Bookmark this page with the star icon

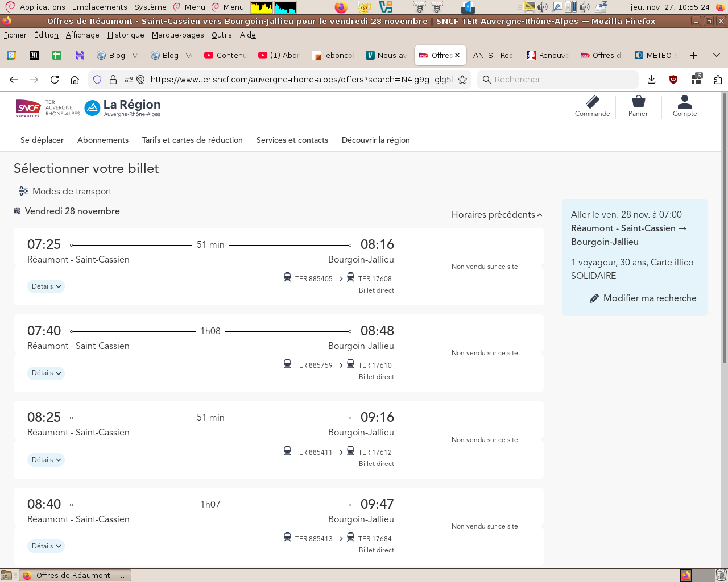coord(462,80)
